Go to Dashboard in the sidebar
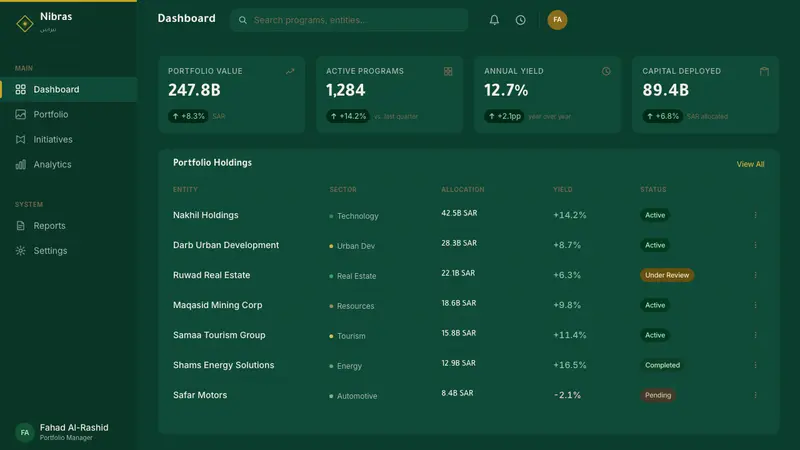800x450 pixels. point(68,89)
